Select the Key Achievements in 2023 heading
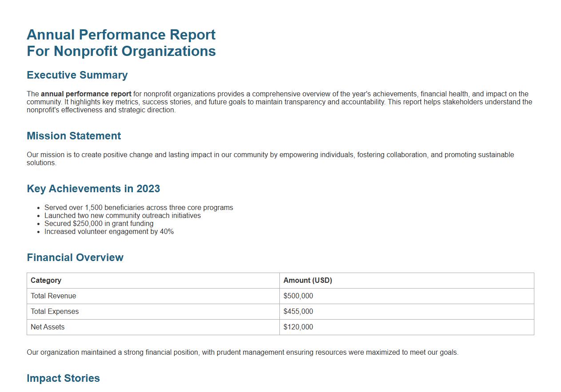The image size is (561, 392). pyautogui.click(x=93, y=189)
